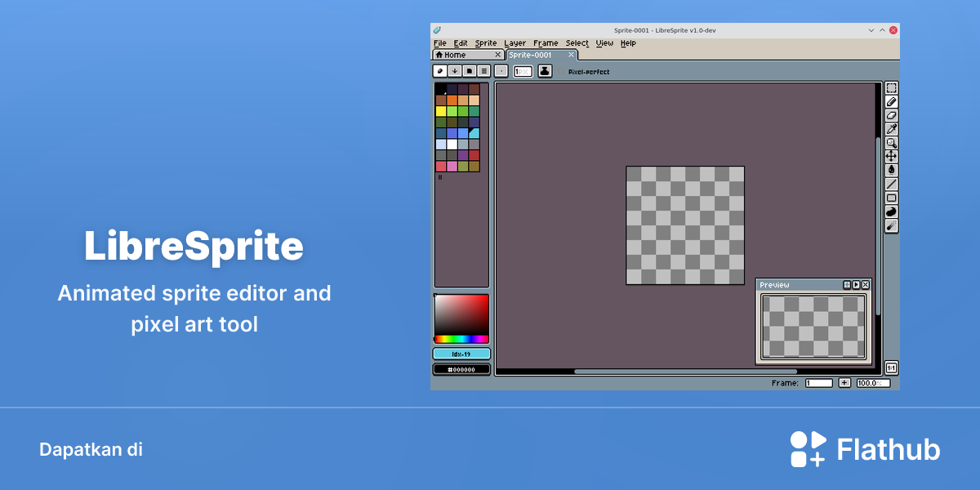
Task: Click the plus button next to Frame
Action: (844, 382)
